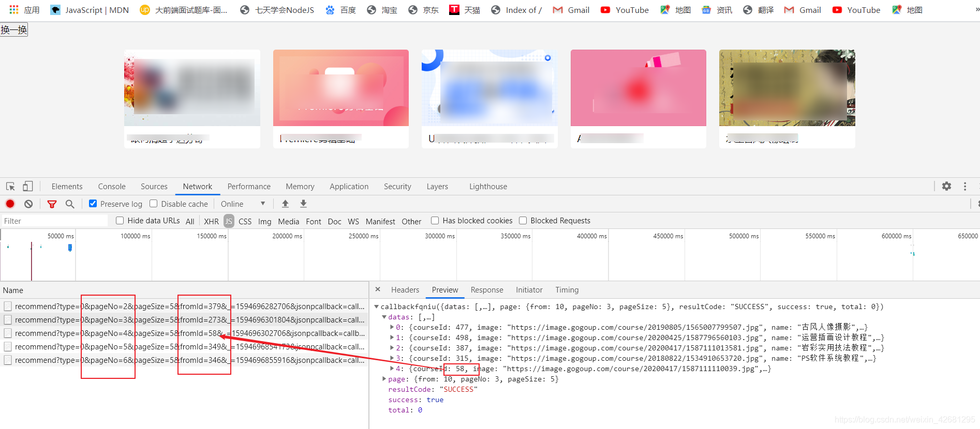Open the Apps grid icon in bookmarks bar
This screenshot has height=429, width=980.
point(14,10)
